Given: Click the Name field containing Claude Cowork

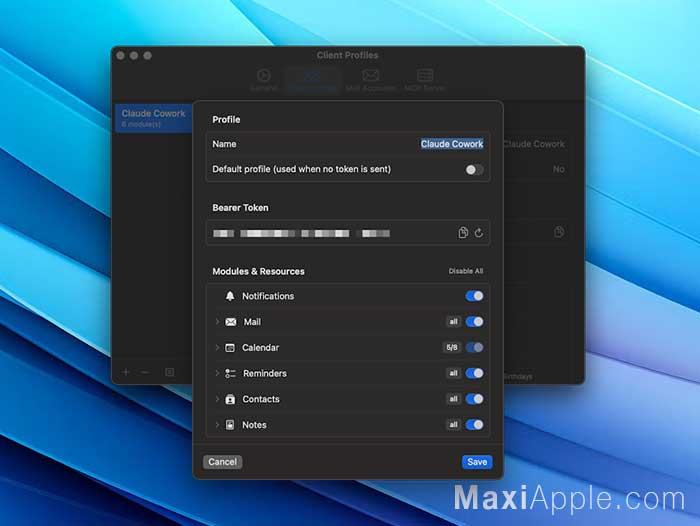Looking at the screenshot, I should tap(452, 144).
